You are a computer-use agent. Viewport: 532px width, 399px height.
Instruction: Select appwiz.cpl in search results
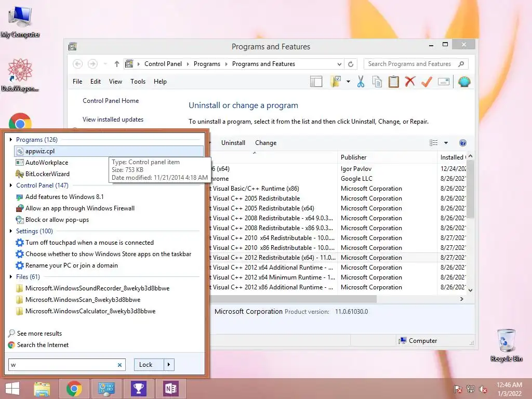click(109, 151)
